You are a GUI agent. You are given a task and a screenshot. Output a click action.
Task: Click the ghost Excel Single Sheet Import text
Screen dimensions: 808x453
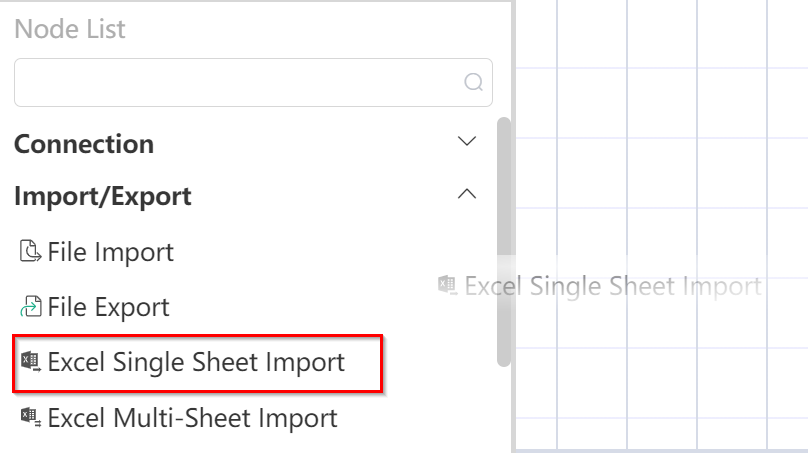coord(612,286)
